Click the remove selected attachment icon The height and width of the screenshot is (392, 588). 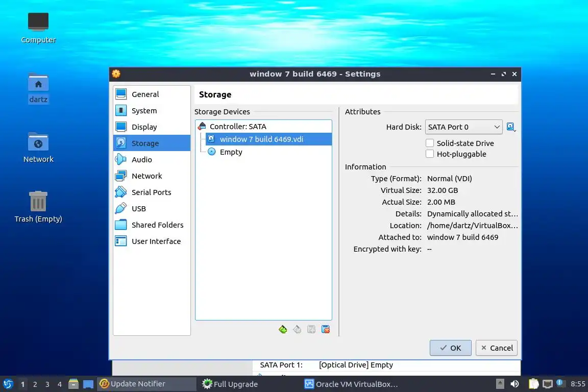tap(326, 329)
